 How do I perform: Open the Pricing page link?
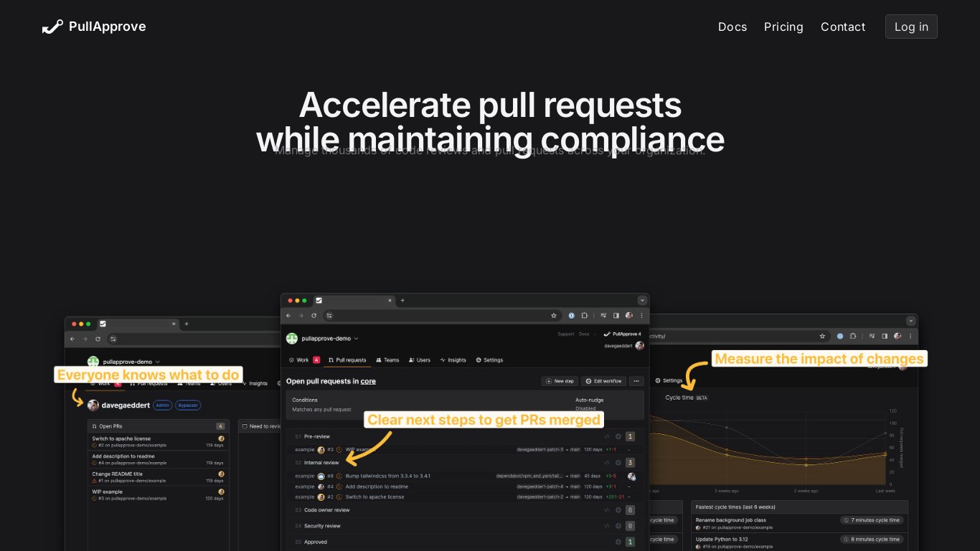click(x=783, y=27)
